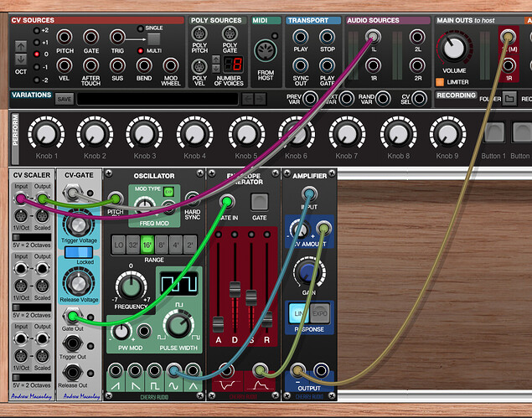Click the Trigger Voltage knob

(79, 225)
